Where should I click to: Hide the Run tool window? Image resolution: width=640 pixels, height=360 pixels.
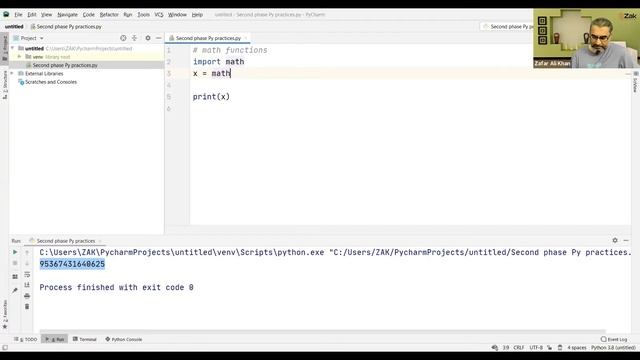tap(626, 240)
